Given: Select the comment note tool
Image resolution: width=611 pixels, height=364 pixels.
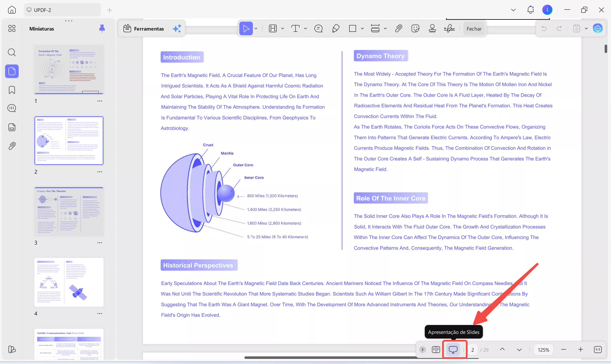Looking at the screenshot, I should click(318, 29).
